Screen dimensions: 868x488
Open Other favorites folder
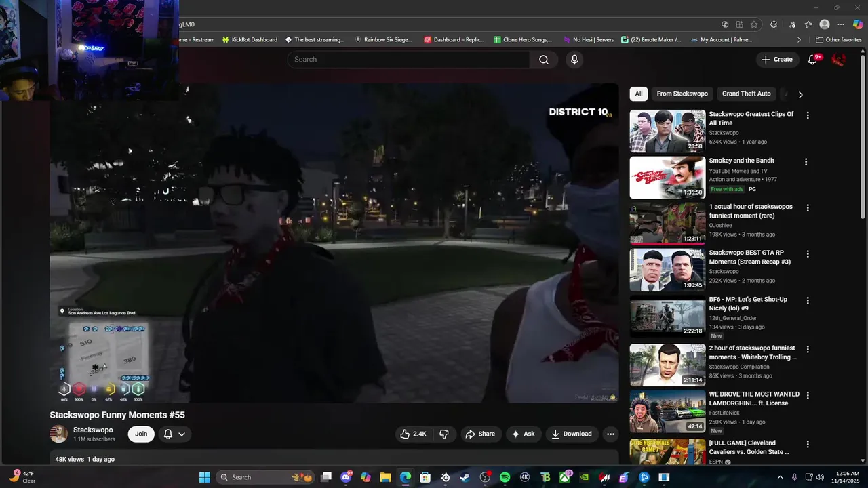pyautogui.click(x=838, y=40)
